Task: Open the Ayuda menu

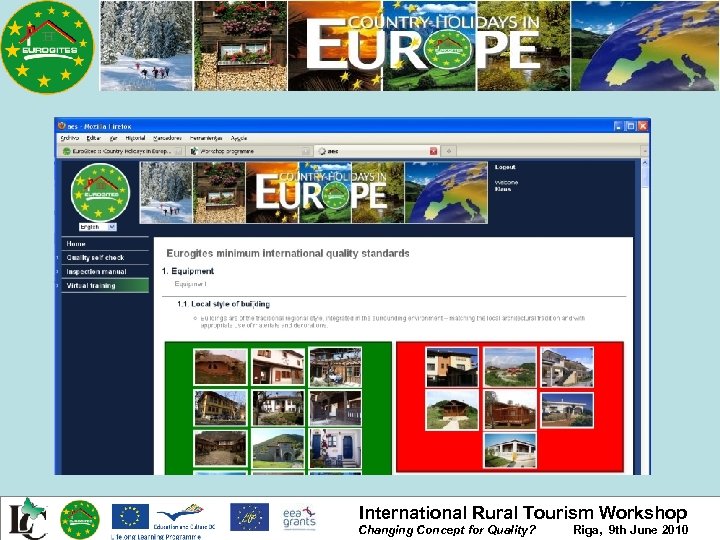Action: click(239, 138)
